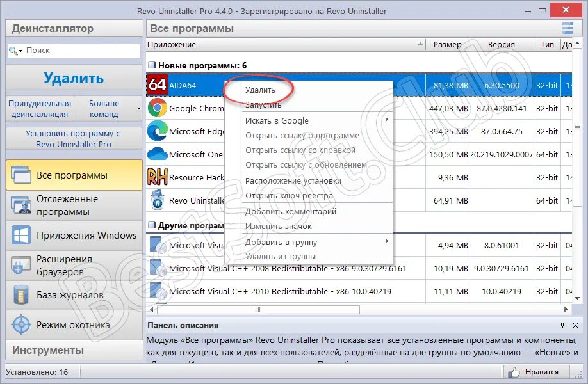The image size is (588, 384).
Task: Select 'Расположение установки' menu entry
Action: pos(293,180)
